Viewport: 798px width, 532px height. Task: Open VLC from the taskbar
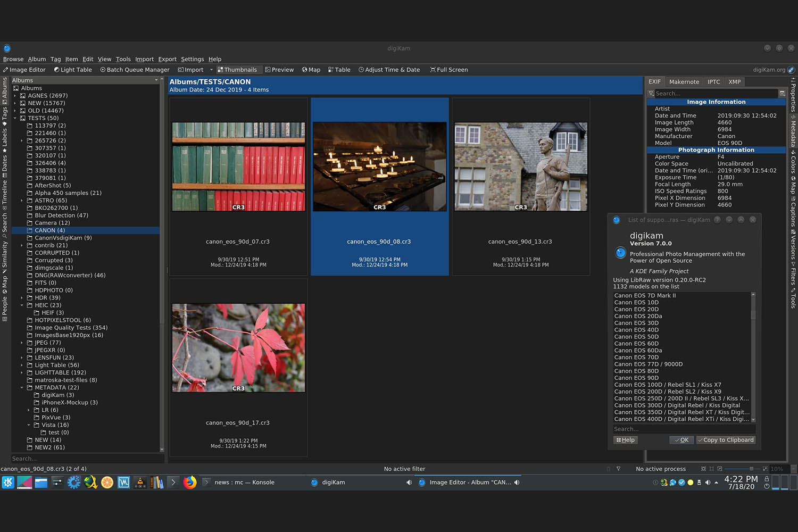point(140,483)
